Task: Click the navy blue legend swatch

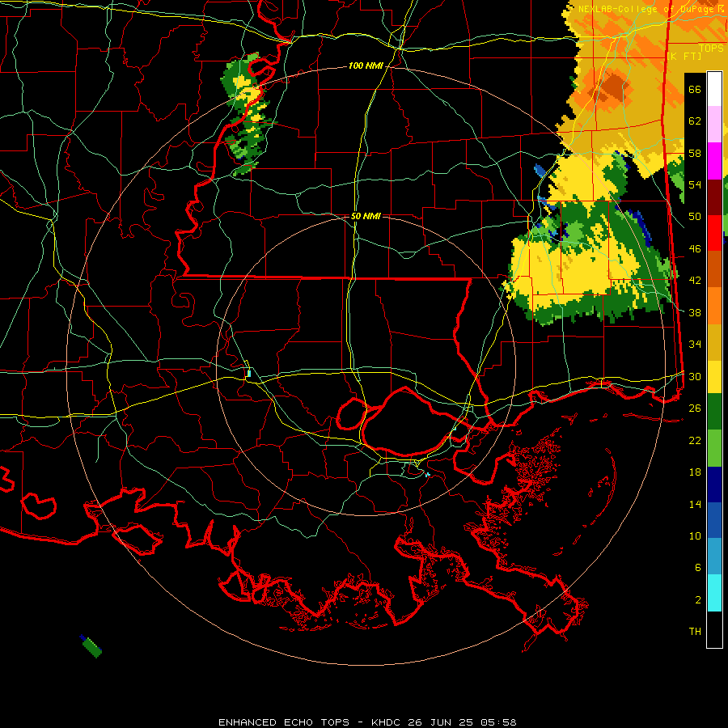Action: click(714, 485)
